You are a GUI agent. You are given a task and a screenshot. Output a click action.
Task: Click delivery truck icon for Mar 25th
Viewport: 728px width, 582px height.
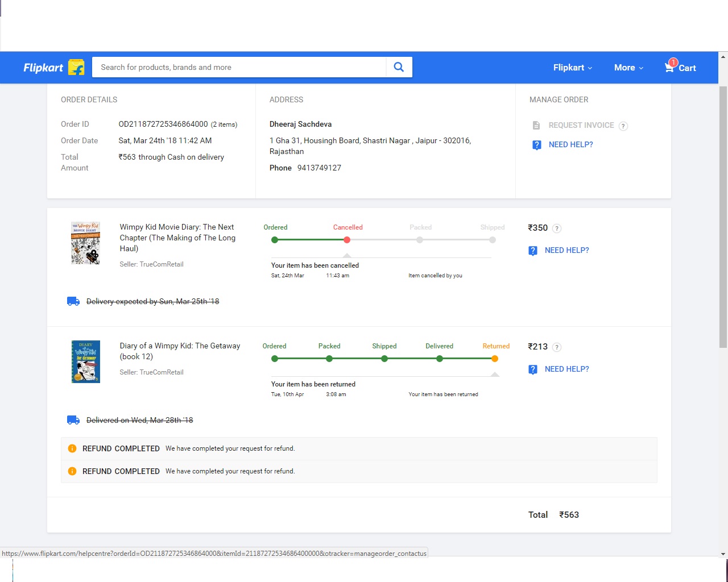pos(73,301)
